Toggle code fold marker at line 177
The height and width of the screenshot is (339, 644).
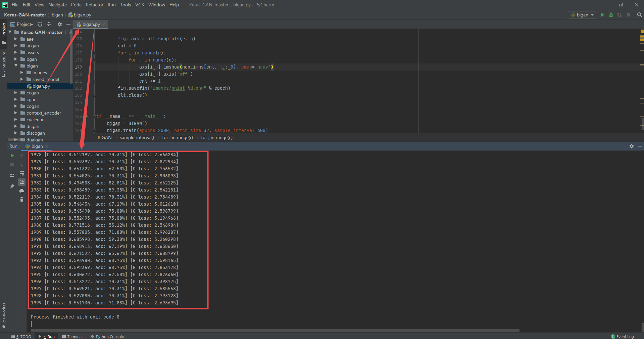94,53
